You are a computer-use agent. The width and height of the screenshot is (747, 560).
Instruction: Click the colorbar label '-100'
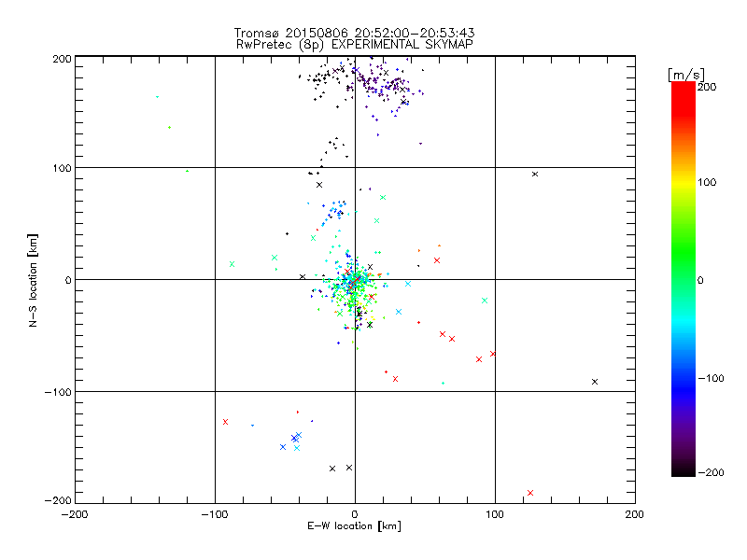711,378
